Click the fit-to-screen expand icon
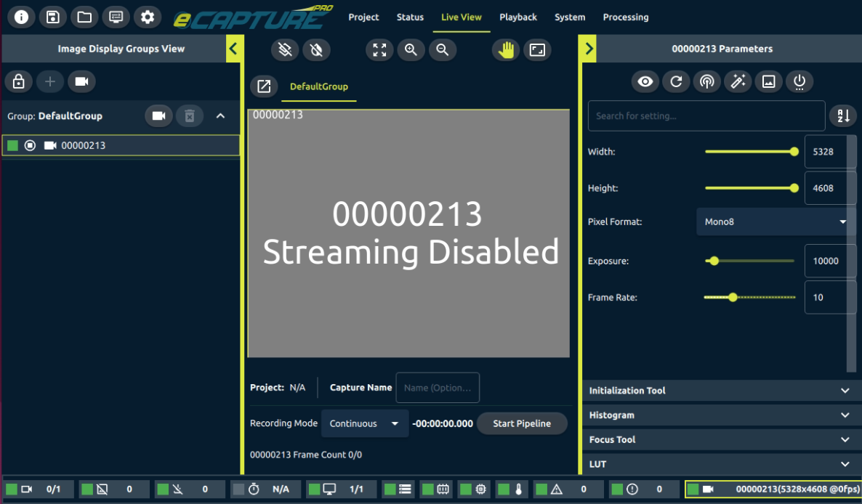 [379, 50]
